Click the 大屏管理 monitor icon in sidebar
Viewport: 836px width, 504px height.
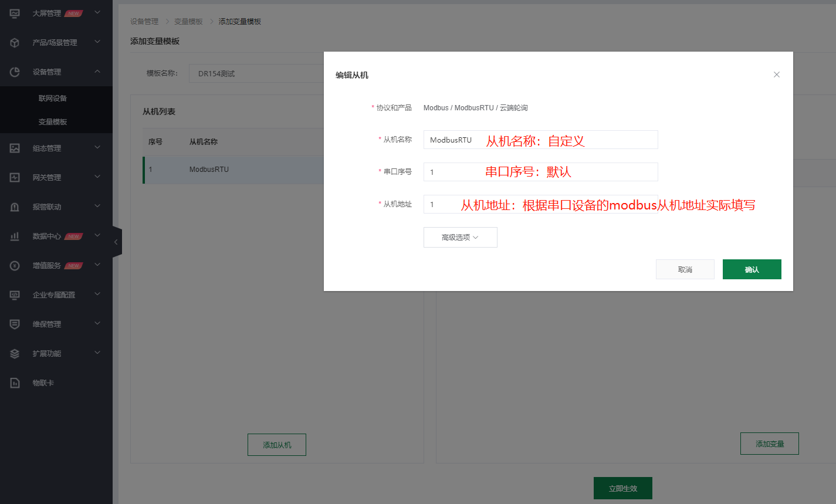[15, 13]
